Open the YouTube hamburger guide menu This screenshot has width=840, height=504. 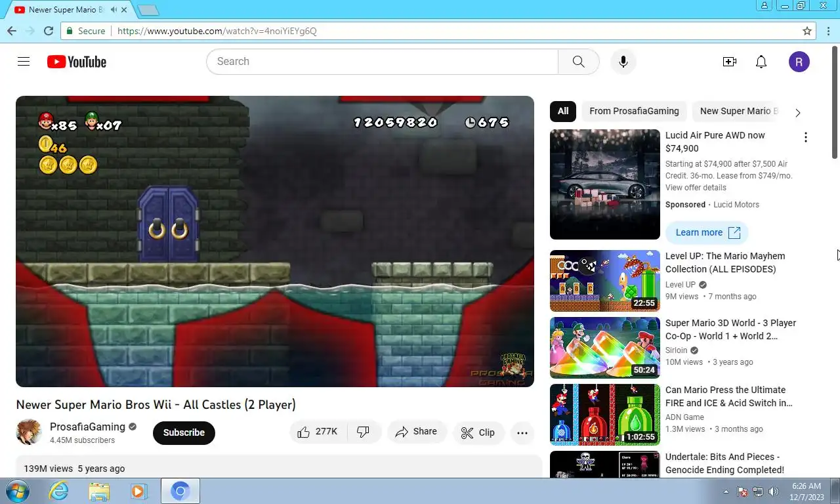tap(24, 62)
